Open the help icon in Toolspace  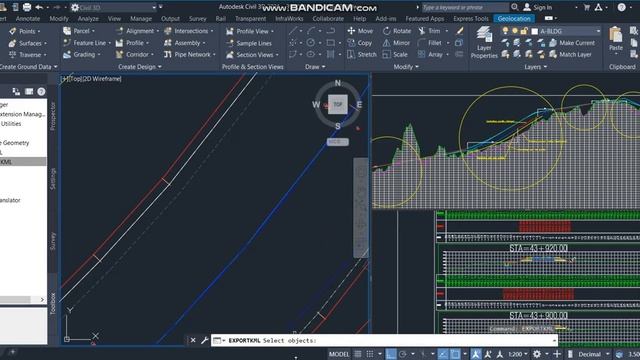pos(41,91)
